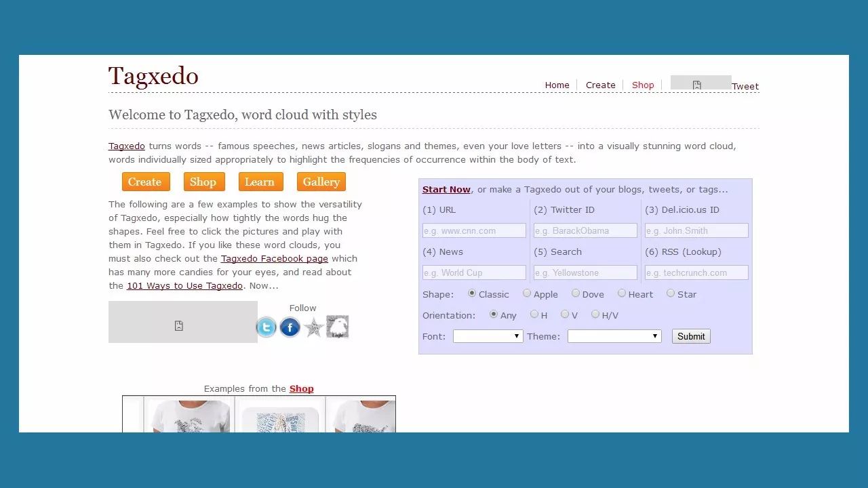868x488 pixels.
Task: Click the Tagxedo link in the intro paragraph
Action: click(x=127, y=146)
